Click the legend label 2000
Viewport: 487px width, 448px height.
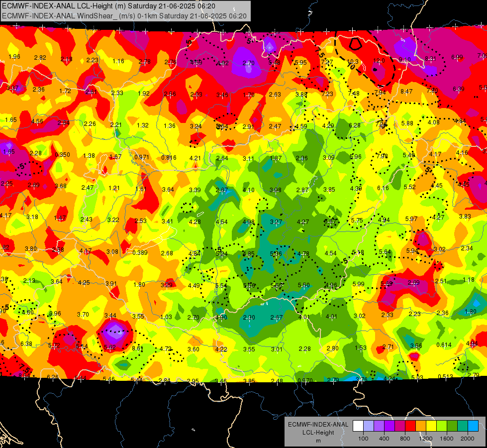[x=468, y=439]
